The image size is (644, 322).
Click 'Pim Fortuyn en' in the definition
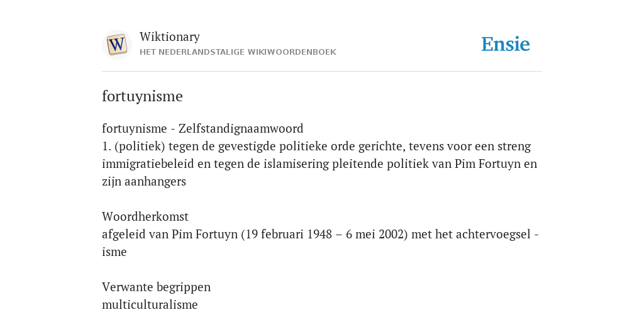[x=496, y=164]
